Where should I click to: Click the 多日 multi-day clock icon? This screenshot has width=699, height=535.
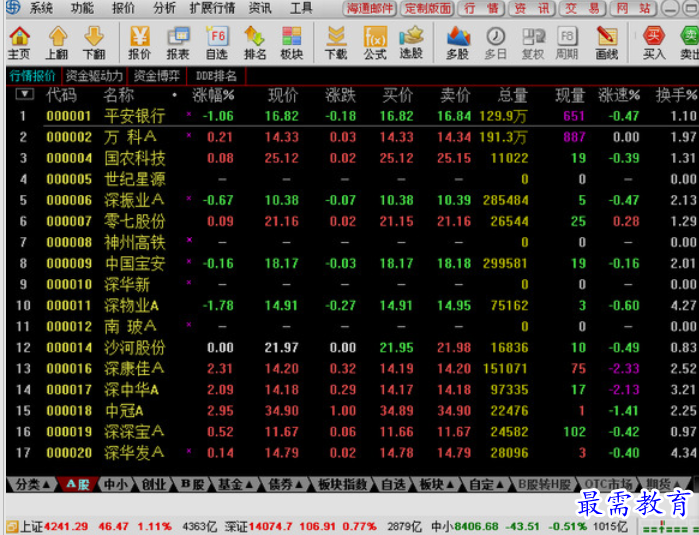pyautogui.click(x=495, y=43)
